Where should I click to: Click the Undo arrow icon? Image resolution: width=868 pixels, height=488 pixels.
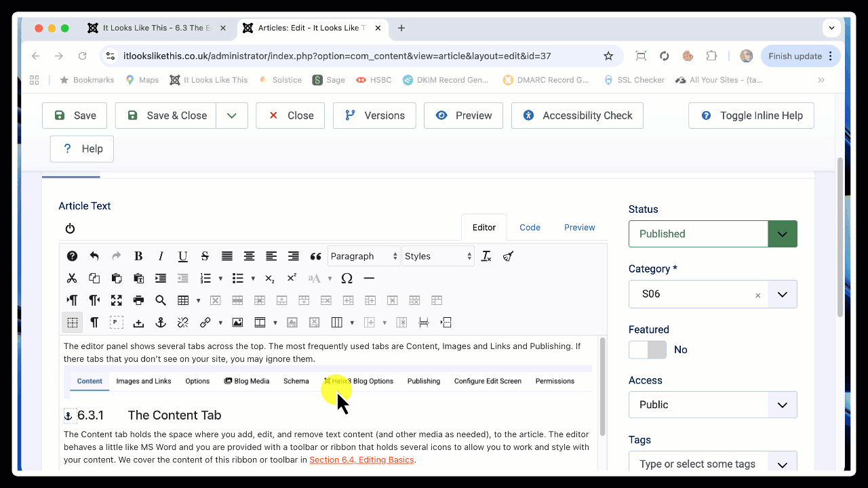[x=94, y=256]
